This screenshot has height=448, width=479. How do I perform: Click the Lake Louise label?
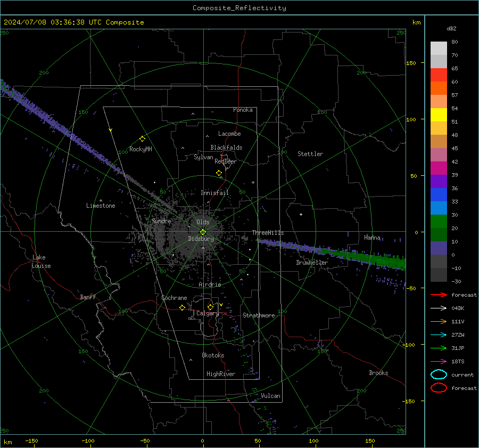click(41, 262)
